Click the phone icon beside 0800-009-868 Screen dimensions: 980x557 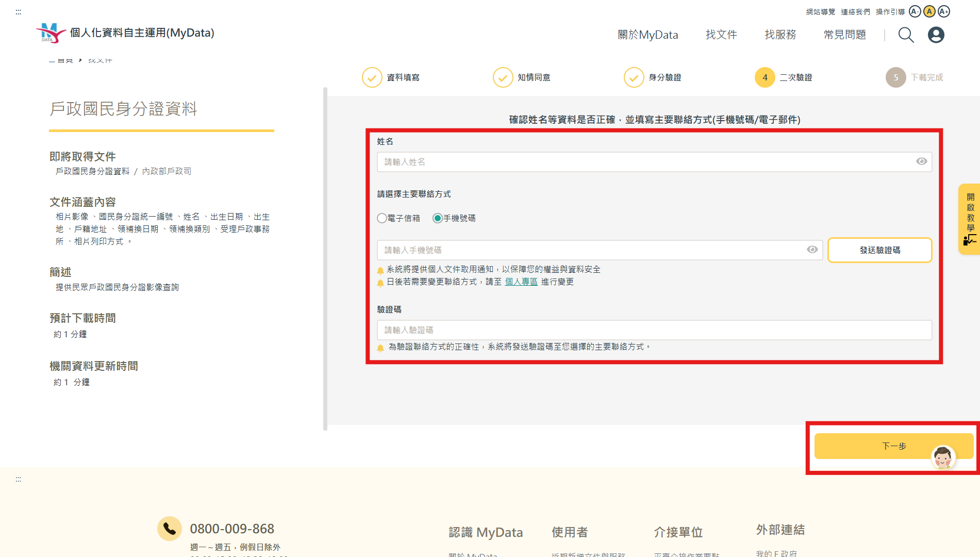coord(170,528)
